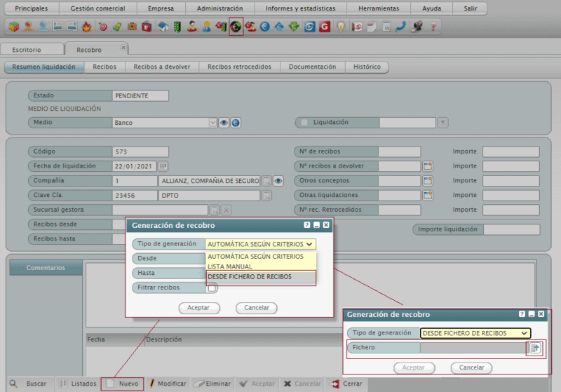561x392 pixels.
Task: Click the blue swirl square toolbar icon
Action: coord(310,27)
